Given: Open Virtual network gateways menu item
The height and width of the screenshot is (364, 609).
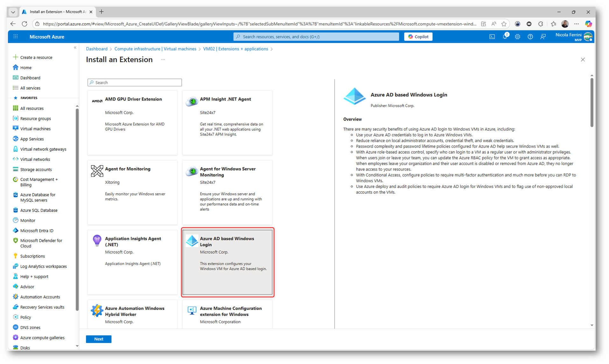Looking at the screenshot, I should click(x=43, y=149).
